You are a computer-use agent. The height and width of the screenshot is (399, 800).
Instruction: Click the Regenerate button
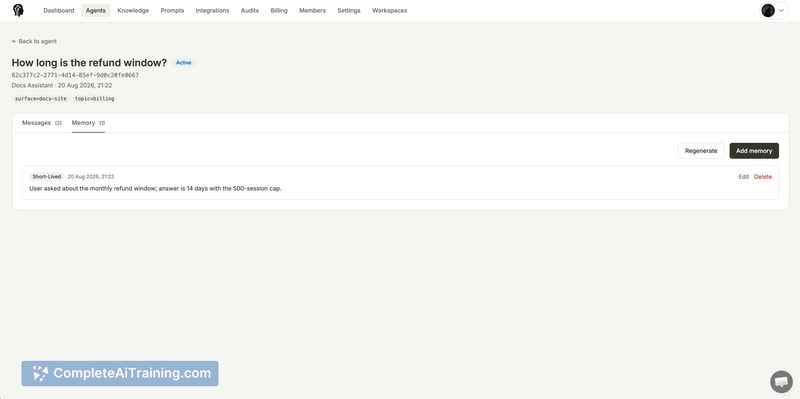click(701, 151)
